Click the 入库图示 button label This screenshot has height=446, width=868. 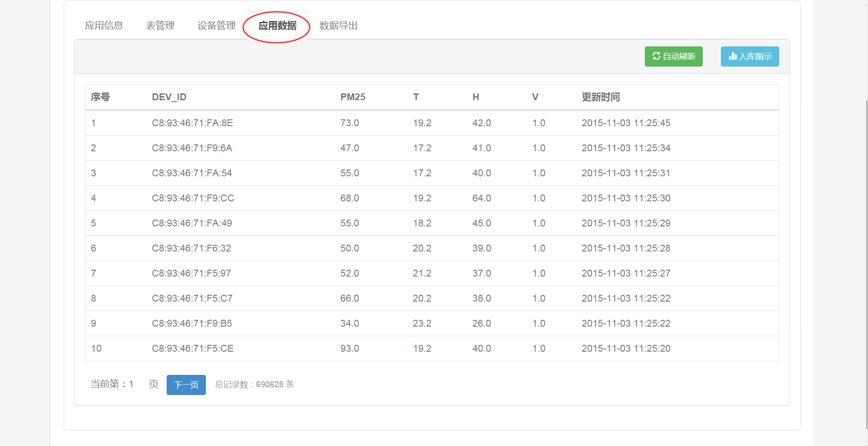pos(755,56)
